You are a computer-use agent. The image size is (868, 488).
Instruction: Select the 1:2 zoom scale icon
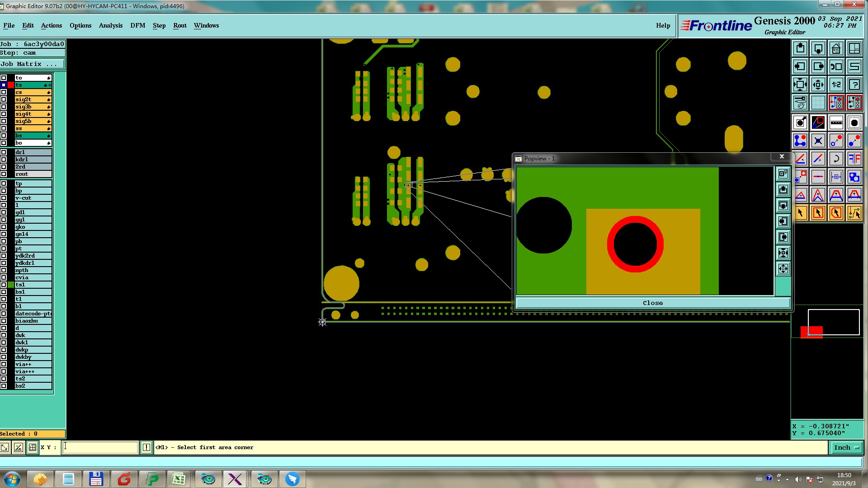[x=836, y=84]
